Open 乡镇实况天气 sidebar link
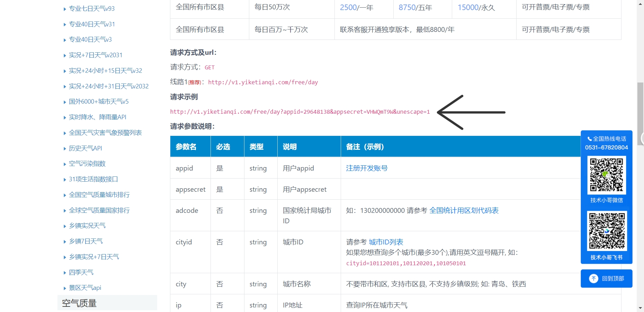The width and height of the screenshot is (644, 312). point(87,226)
